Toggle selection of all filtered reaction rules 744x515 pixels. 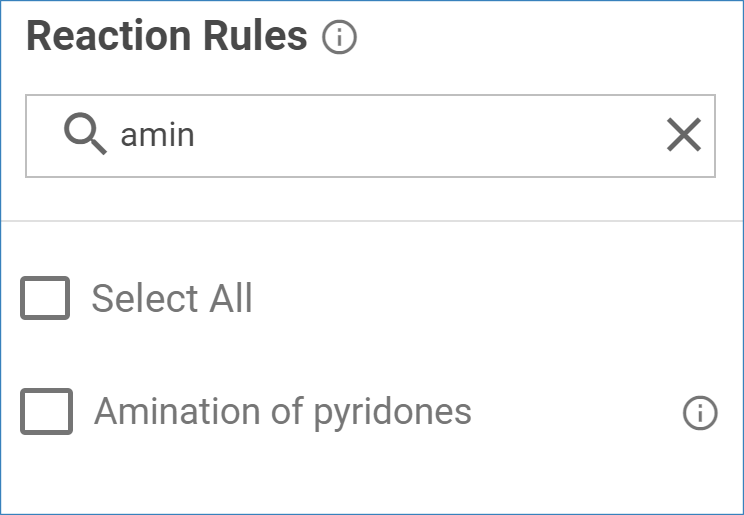point(46,298)
